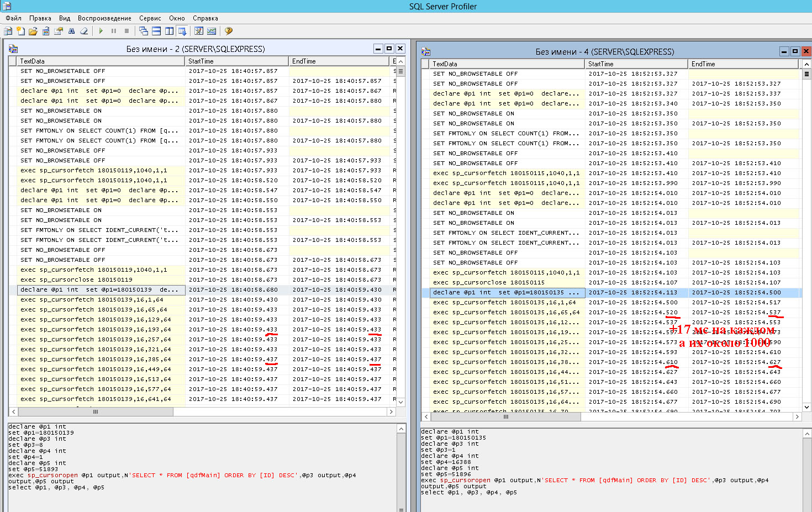812x512 pixels.
Task: Click the right trace horizontal scrollbar thumb
Action: coord(505,417)
